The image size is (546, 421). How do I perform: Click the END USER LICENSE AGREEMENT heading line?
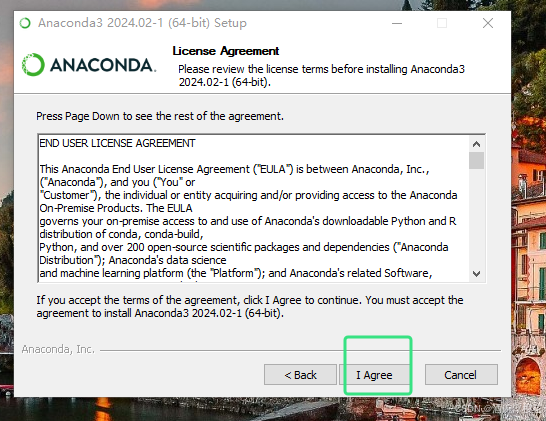click(x=117, y=143)
